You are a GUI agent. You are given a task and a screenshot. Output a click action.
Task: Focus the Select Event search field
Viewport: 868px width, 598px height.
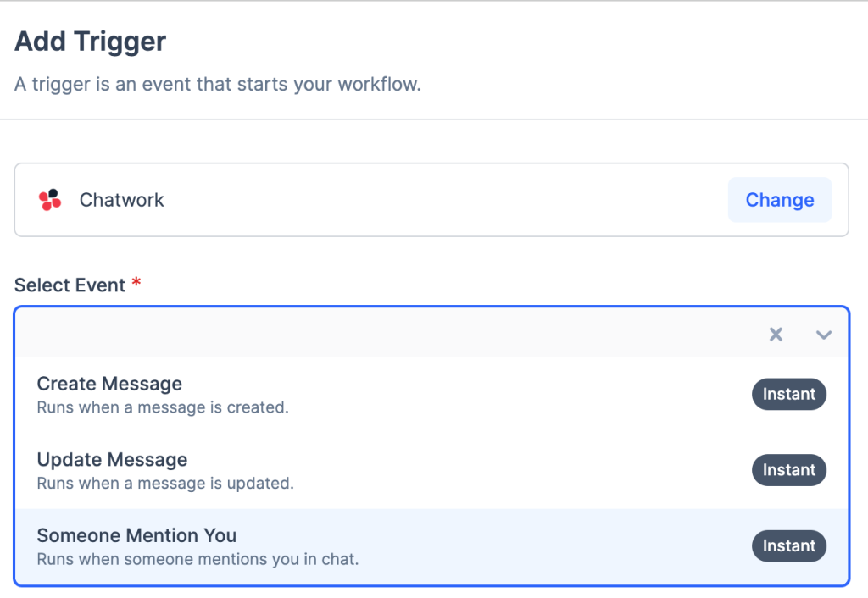(x=381, y=334)
